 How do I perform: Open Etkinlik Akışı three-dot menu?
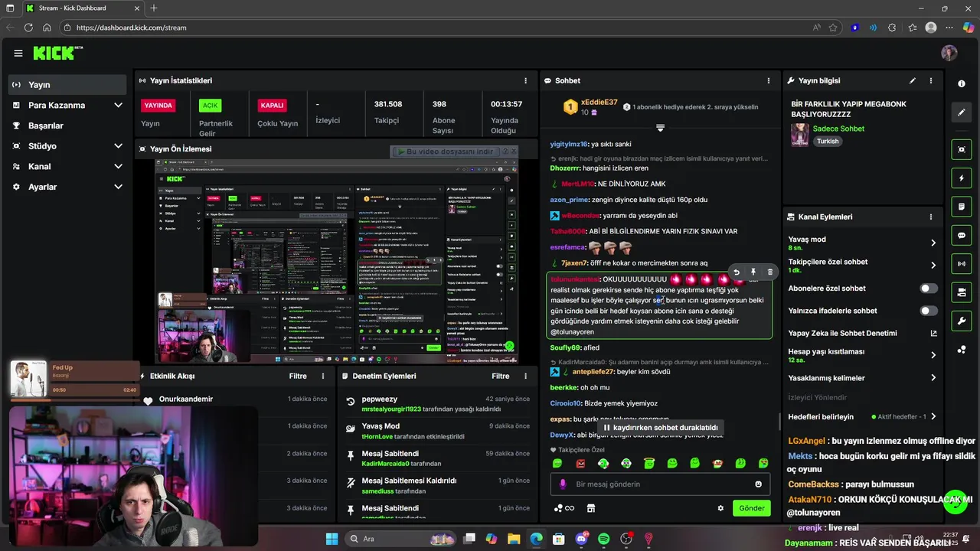pyautogui.click(x=323, y=376)
